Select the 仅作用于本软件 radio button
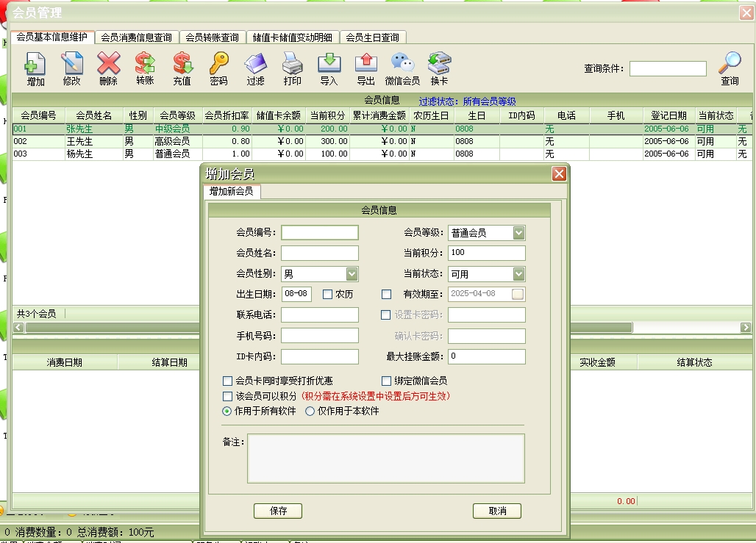Image resolution: width=756 pixels, height=543 pixels. click(310, 411)
